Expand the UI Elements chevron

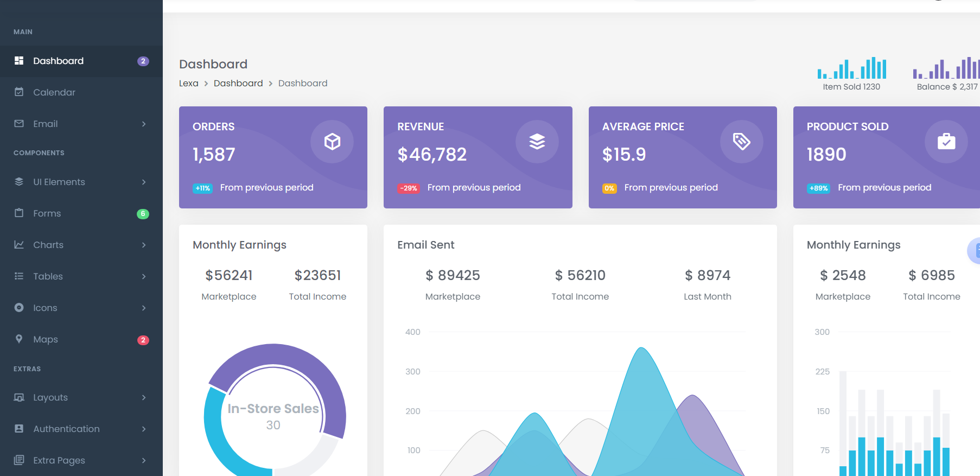[x=144, y=182]
